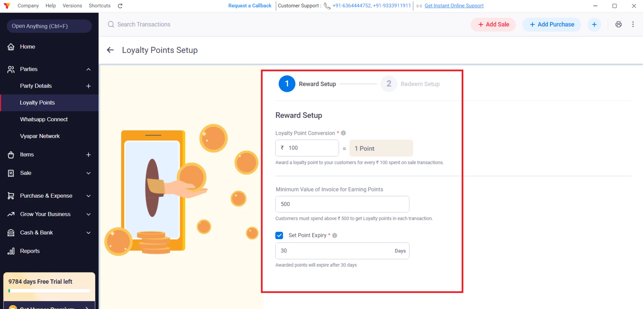Open the Company menu

[x=28, y=6]
